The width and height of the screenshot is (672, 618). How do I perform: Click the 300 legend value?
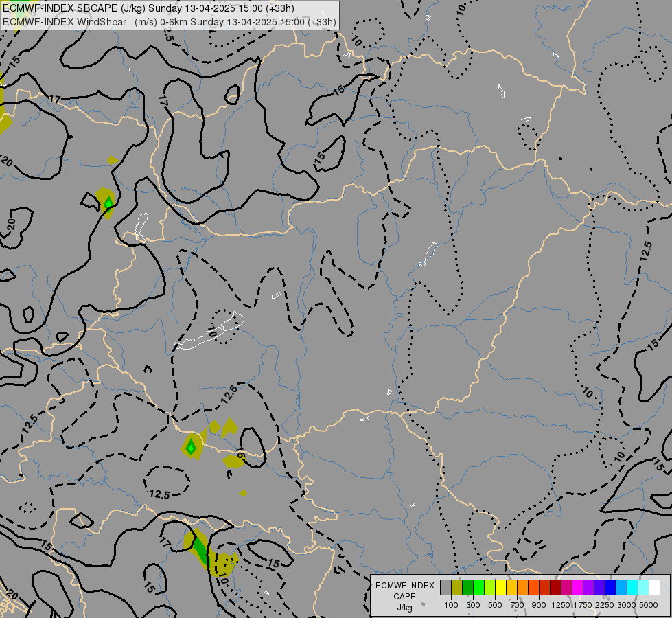(473, 605)
